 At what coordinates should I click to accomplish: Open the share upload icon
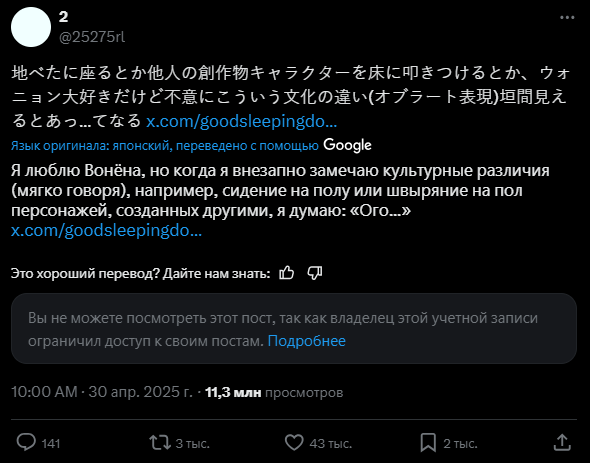click(562, 442)
